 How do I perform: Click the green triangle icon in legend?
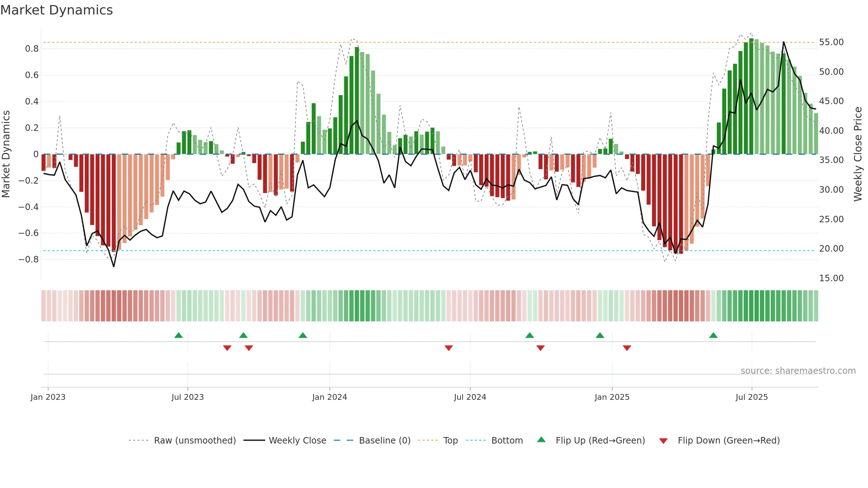541,440
